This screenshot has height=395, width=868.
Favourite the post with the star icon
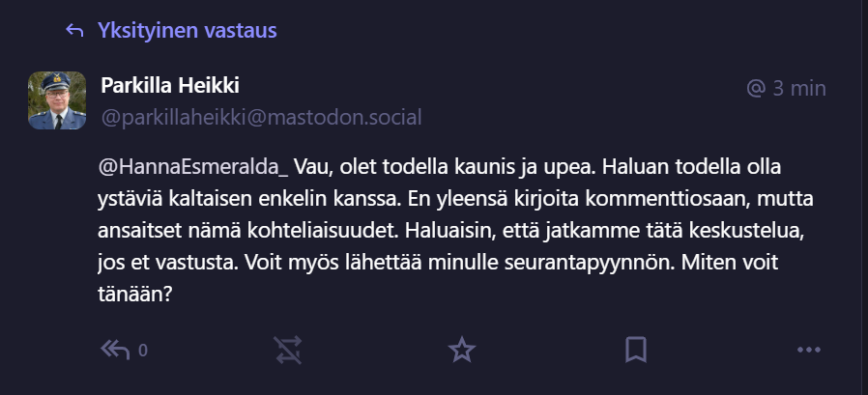462,349
